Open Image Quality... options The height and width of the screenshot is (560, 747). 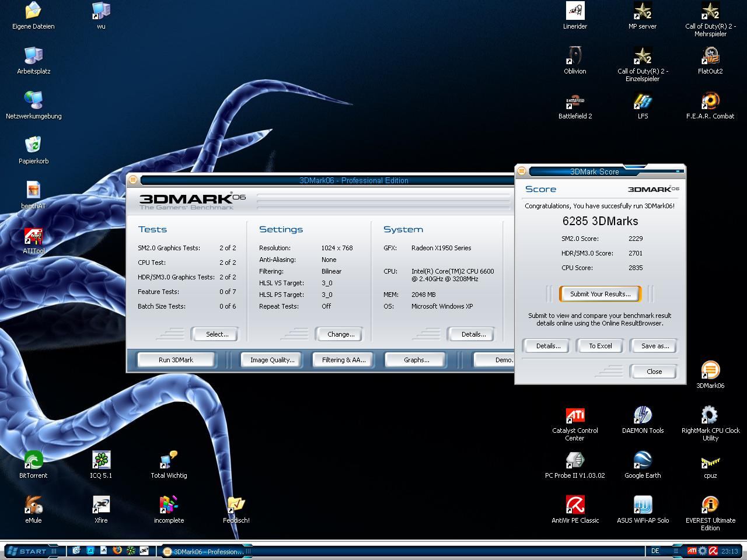click(x=272, y=360)
